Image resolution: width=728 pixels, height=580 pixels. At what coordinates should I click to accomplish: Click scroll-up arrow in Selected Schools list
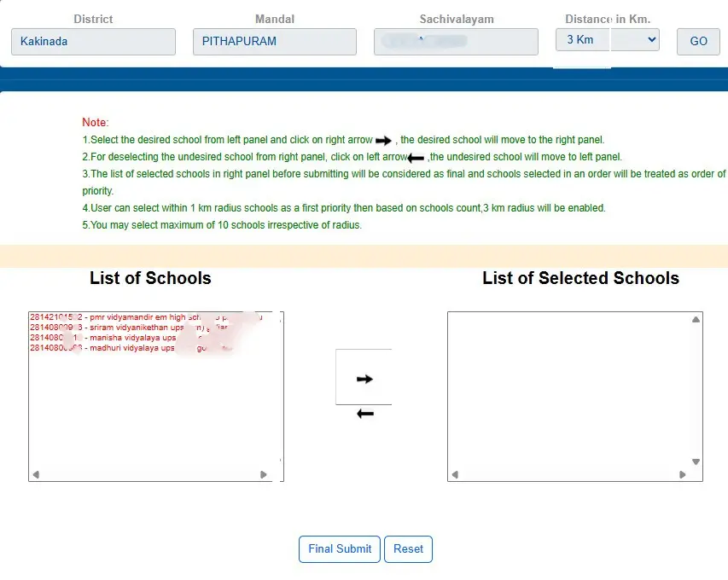[696, 319]
